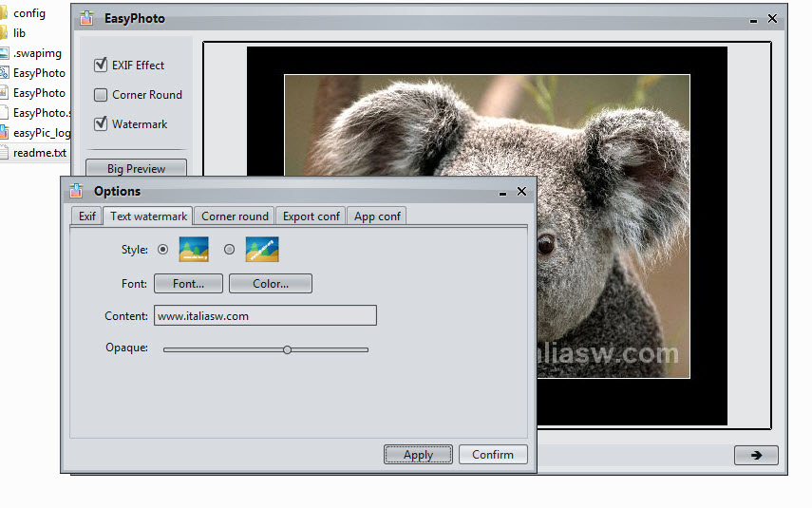This screenshot has width=812, height=508.
Task: Click the EasyPhoto title bar app icon
Action: point(87,18)
